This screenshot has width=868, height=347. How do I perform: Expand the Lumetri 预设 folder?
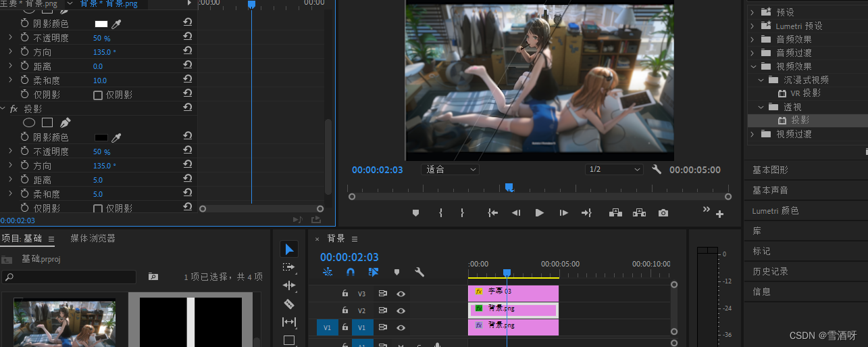752,26
